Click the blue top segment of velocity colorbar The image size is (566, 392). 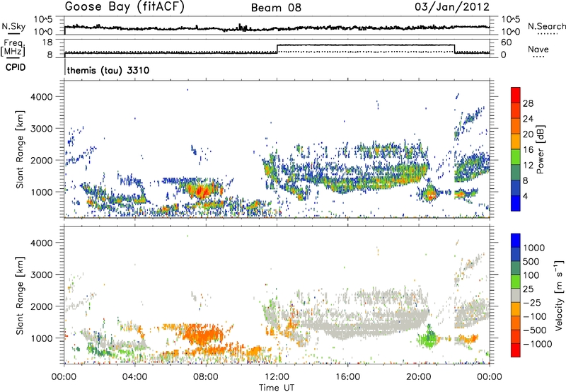[x=516, y=241]
